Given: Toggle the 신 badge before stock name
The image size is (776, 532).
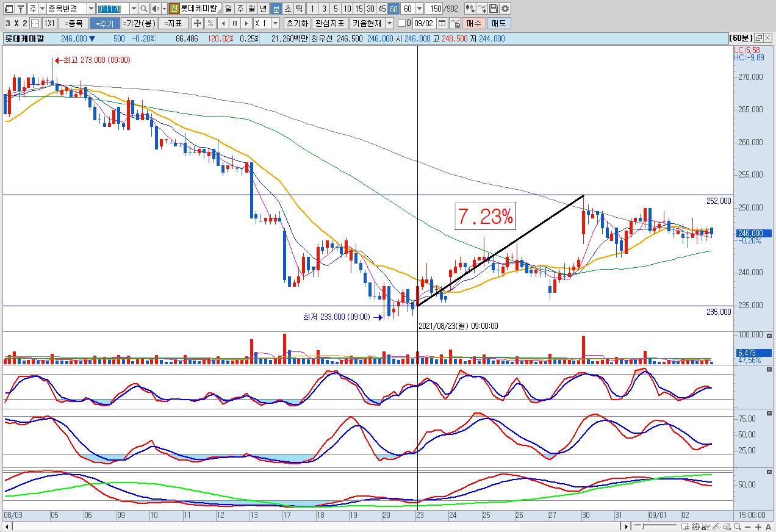Looking at the screenshot, I should 174,9.
